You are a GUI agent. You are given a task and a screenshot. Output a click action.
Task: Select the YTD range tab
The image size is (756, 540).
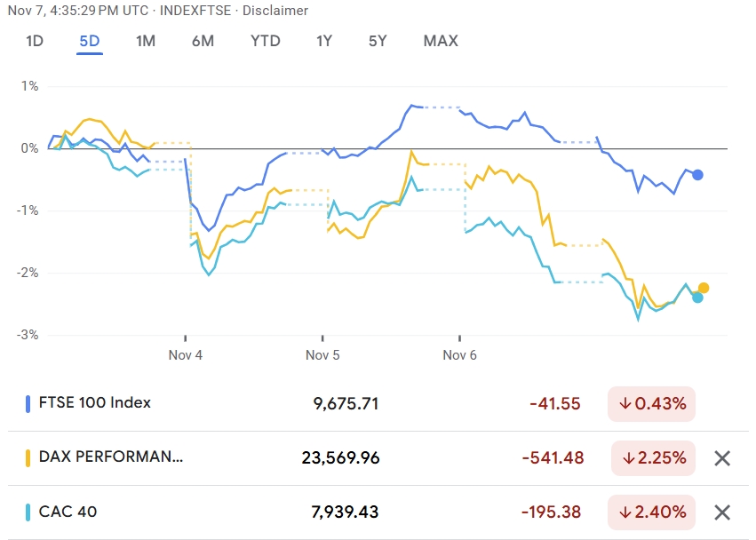pyautogui.click(x=265, y=41)
